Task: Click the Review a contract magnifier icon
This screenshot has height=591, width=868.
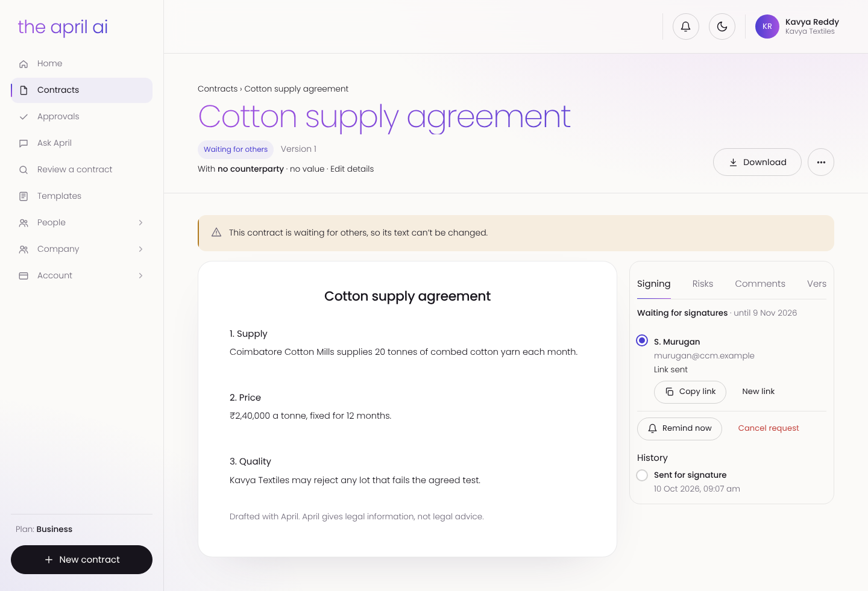Action: click(x=24, y=170)
